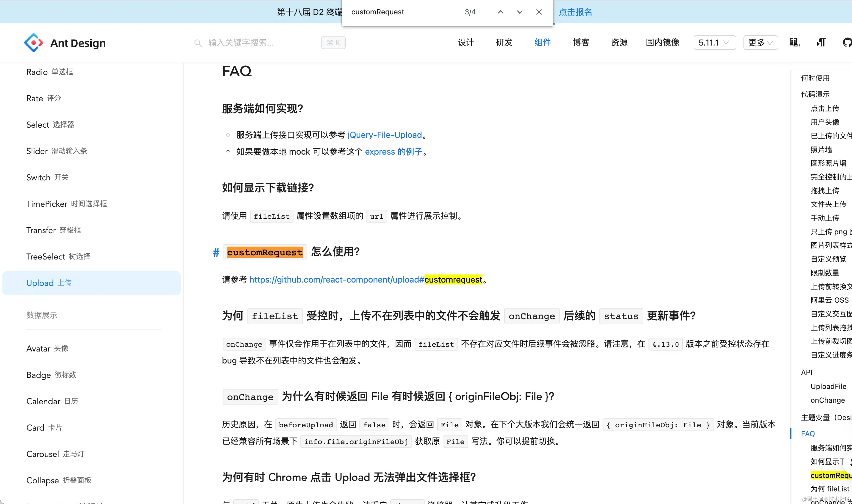Screen dimensions: 852x504
Task: Toggle RTL text direction icon
Action: (x=821, y=43)
